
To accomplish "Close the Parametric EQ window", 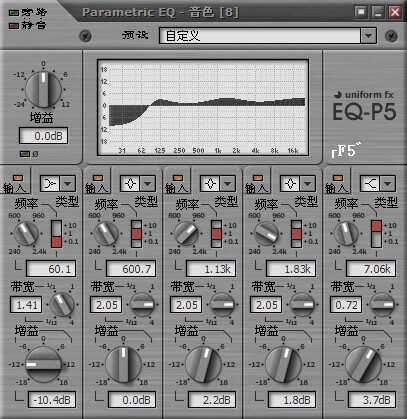I will point(395,12).
